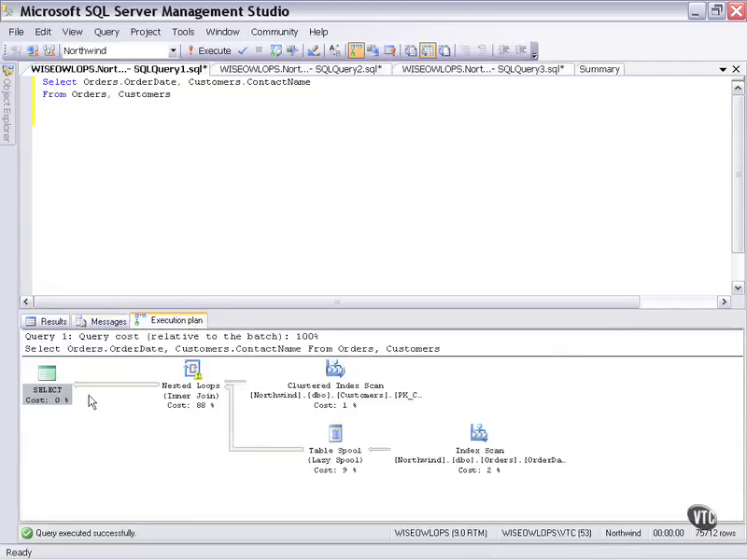Toggle SQLCMD Mode icon
Image resolution: width=747 pixels, height=560 pixels.
pos(389,50)
